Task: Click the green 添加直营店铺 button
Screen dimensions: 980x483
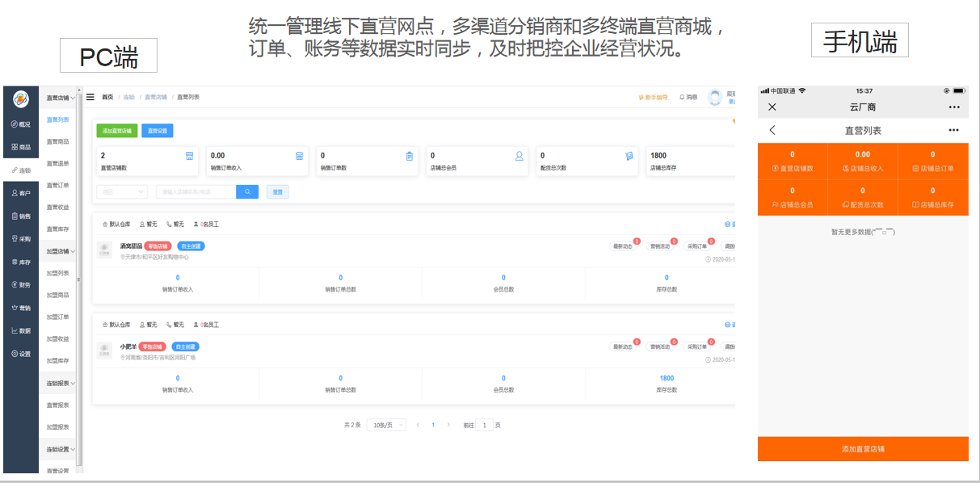Action: click(x=117, y=130)
